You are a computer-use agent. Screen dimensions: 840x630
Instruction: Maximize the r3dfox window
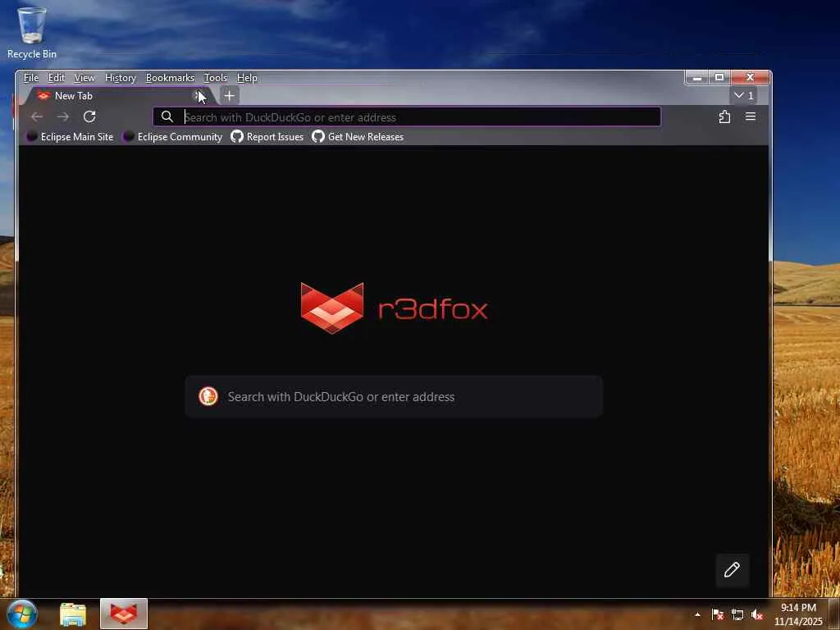point(719,78)
